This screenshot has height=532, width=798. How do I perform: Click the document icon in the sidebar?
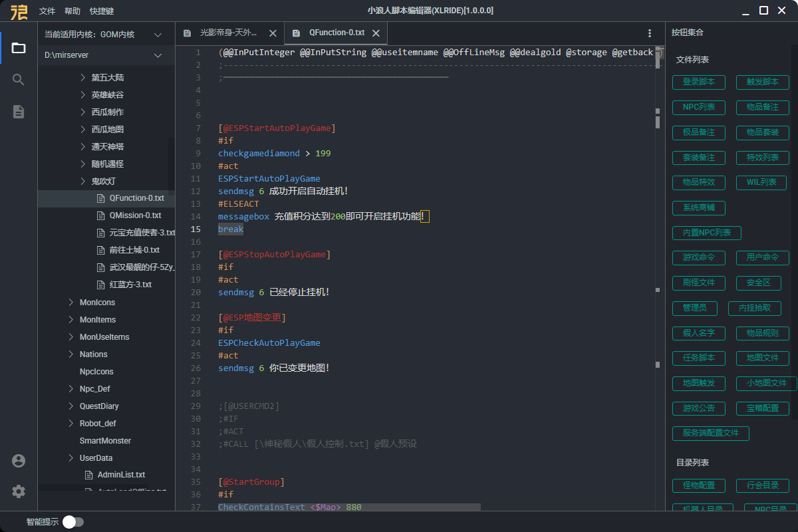[x=19, y=112]
